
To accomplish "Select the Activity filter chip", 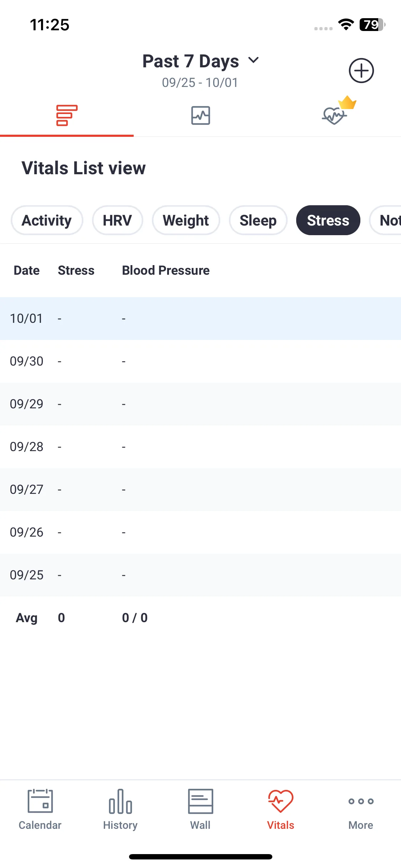I will (x=47, y=220).
